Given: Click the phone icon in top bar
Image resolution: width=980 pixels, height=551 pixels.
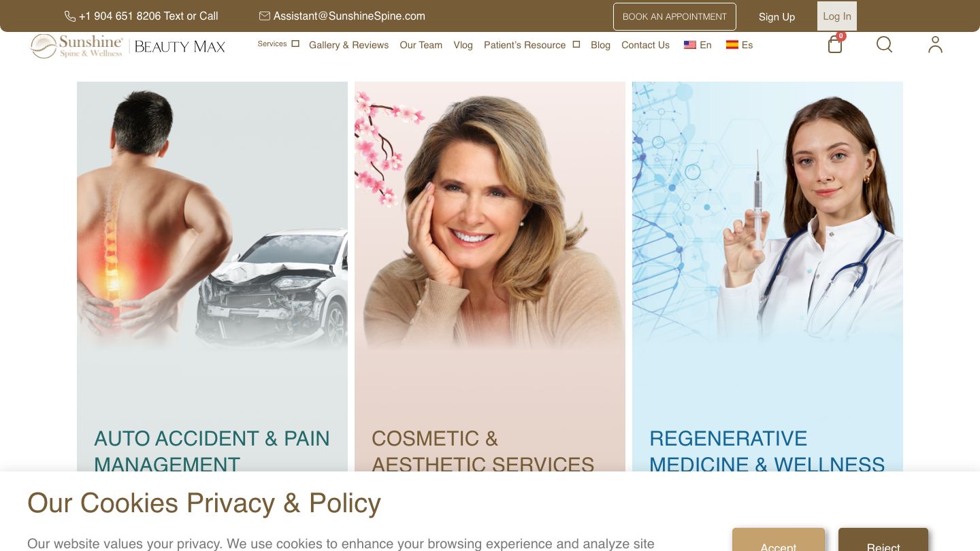Looking at the screenshot, I should point(70,16).
